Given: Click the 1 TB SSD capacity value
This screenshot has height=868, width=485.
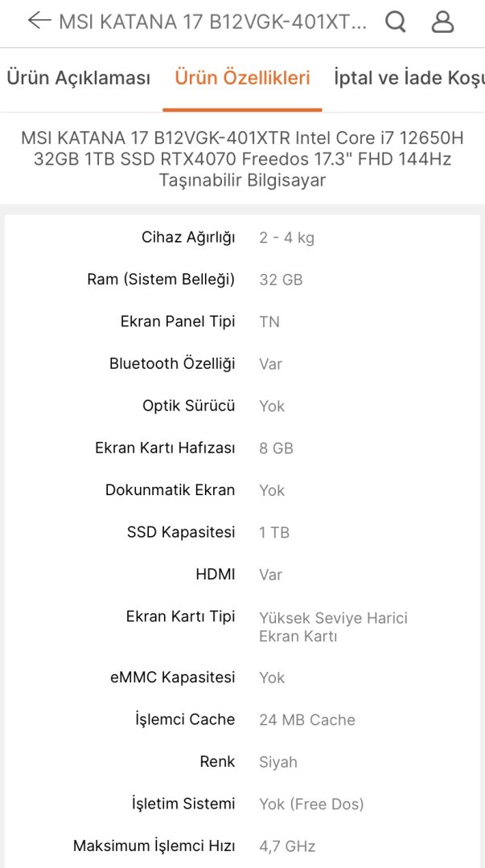Looking at the screenshot, I should click(x=274, y=532).
